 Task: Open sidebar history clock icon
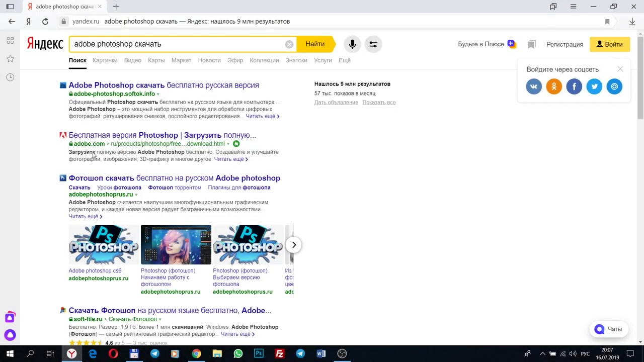point(10,77)
